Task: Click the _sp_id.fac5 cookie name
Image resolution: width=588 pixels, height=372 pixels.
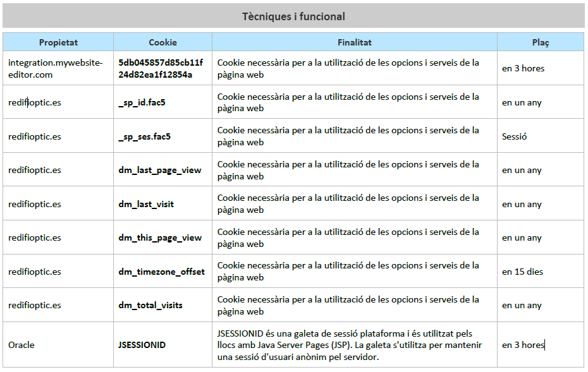Action: (x=142, y=102)
